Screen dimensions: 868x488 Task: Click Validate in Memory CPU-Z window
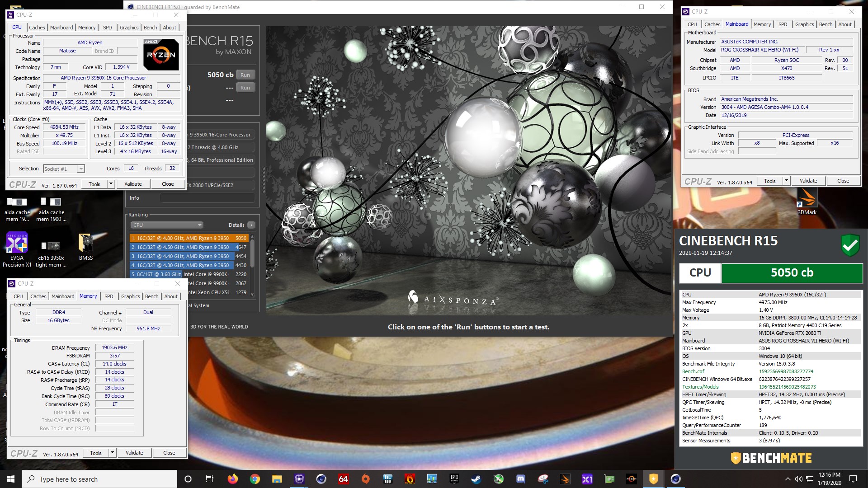point(134,453)
